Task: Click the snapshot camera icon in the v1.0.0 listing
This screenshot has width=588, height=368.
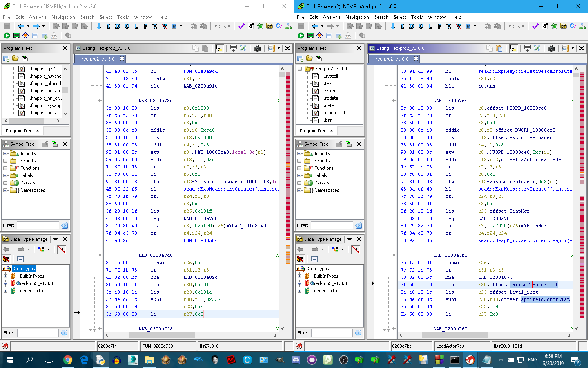Action: pos(551,48)
